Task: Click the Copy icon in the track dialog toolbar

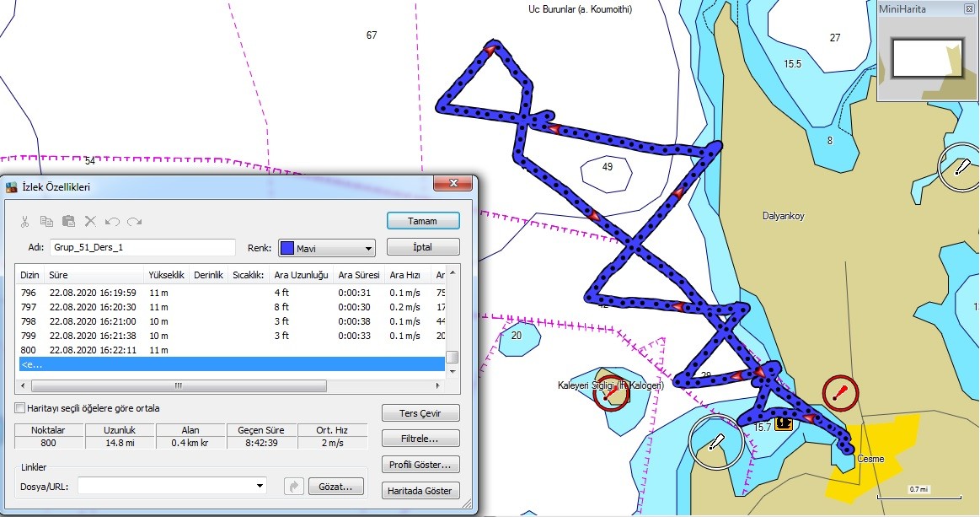Action: pos(46,221)
